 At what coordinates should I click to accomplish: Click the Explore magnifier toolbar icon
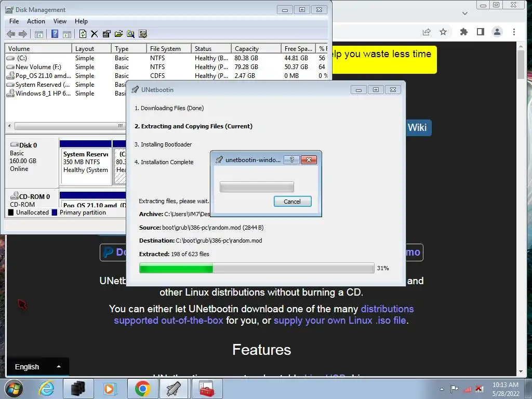tap(130, 34)
